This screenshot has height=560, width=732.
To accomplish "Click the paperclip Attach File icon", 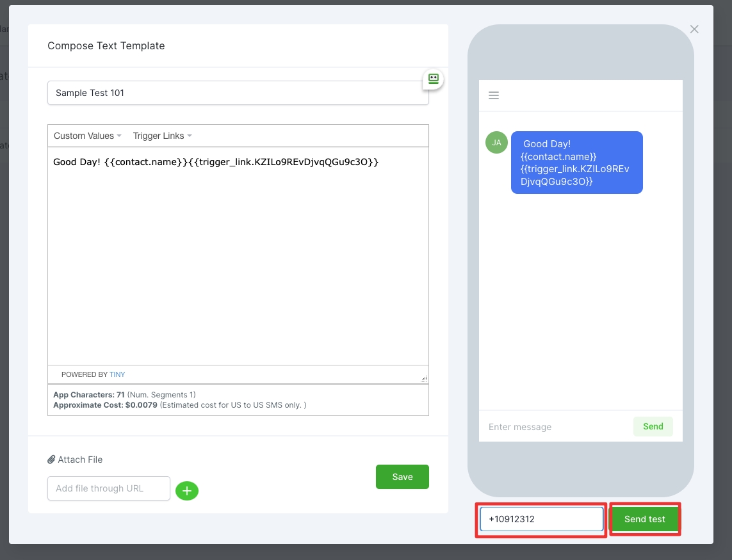I will [x=51, y=460].
